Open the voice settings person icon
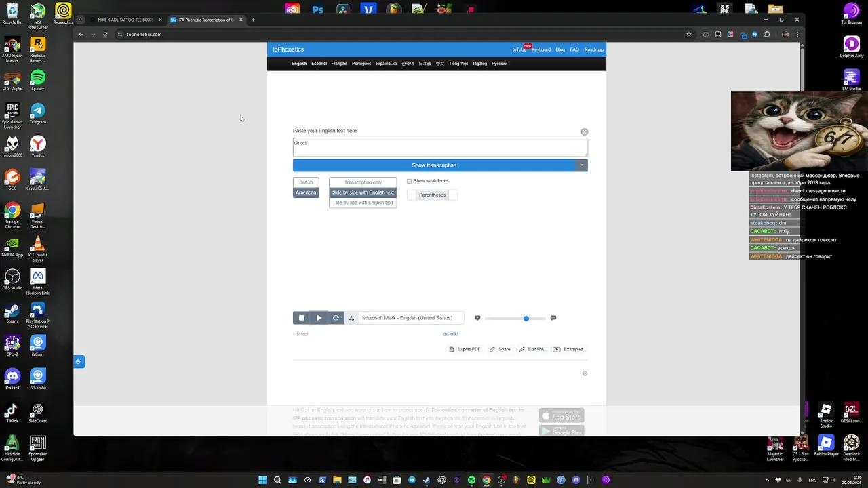868x488 pixels. tap(351, 318)
